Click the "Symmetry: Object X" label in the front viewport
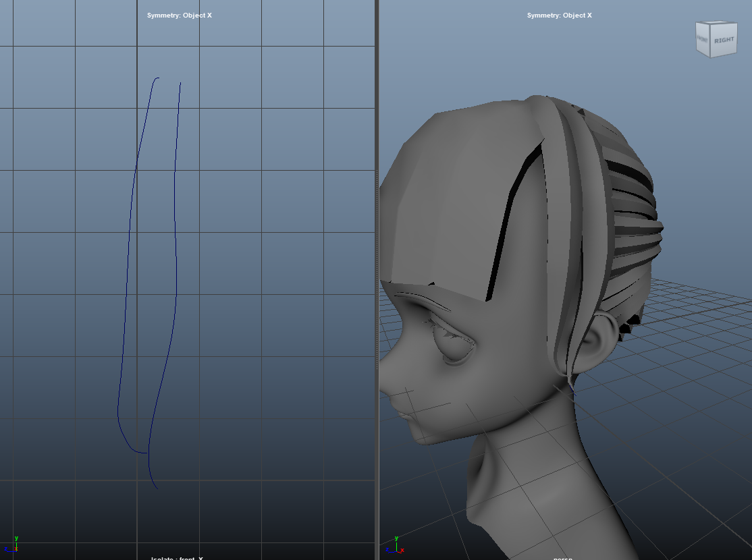 pyautogui.click(x=180, y=16)
